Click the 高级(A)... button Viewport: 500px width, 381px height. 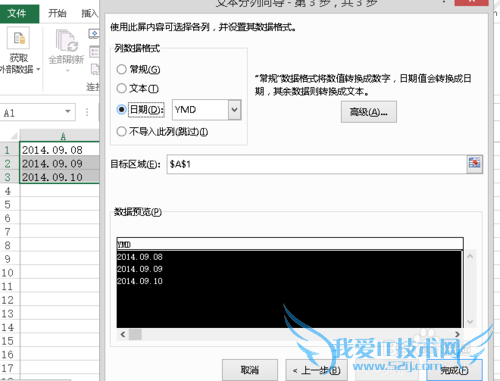point(369,112)
